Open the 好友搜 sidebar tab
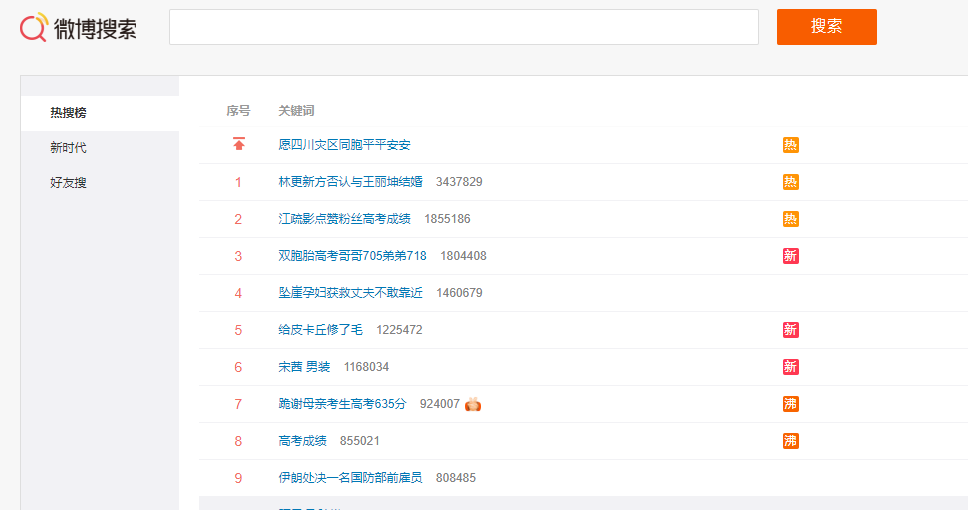The height and width of the screenshot is (510, 968). [x=68, y=183]
